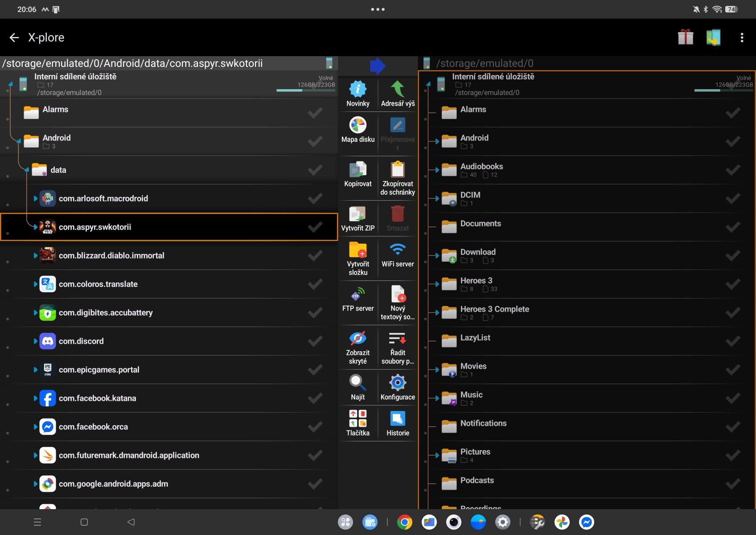Select checkmark for com.blizzard.diablo.immortal

315,256
